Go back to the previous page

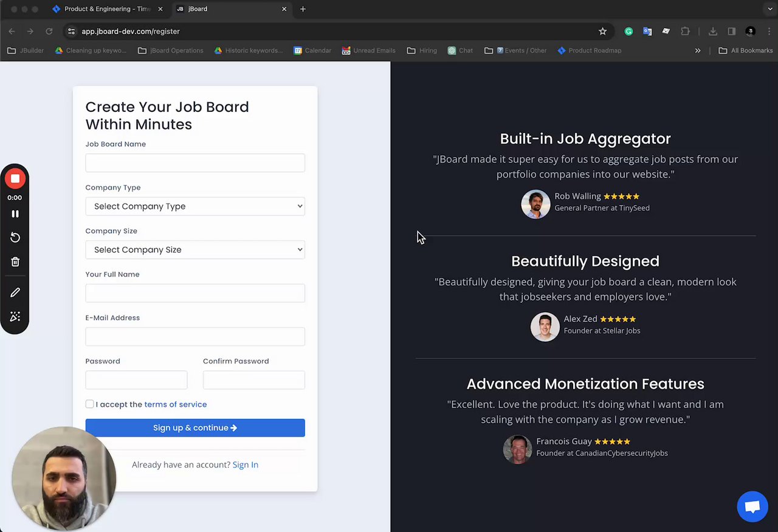(x=12, y=31)
